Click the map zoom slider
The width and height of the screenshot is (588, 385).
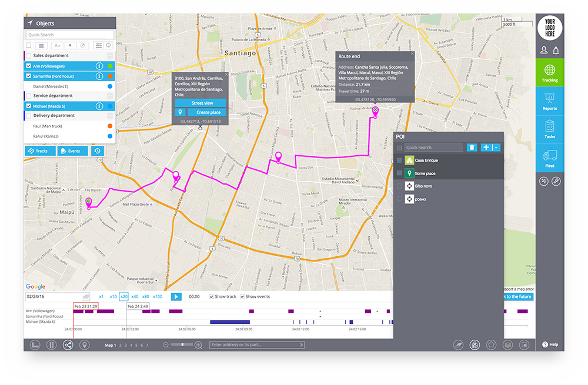183,345
